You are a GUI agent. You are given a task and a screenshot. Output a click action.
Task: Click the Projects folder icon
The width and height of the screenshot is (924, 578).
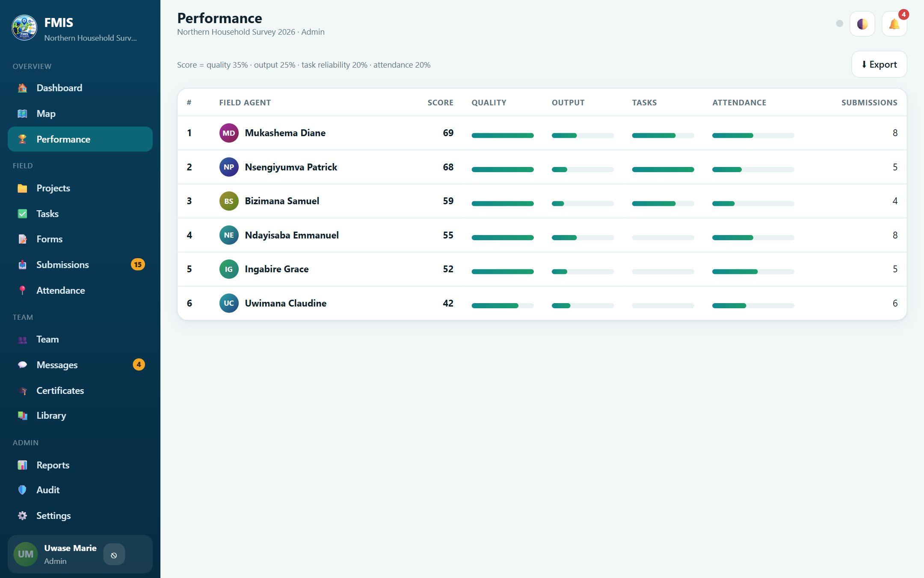point(22,188)
